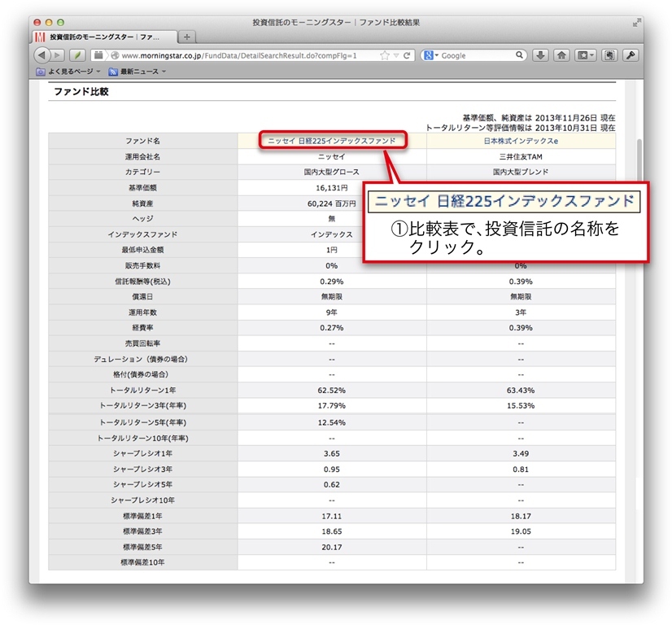Click the シャープレシオ10年 row label
The height and width of the screenshot is (625, 672).
[142, 500]
